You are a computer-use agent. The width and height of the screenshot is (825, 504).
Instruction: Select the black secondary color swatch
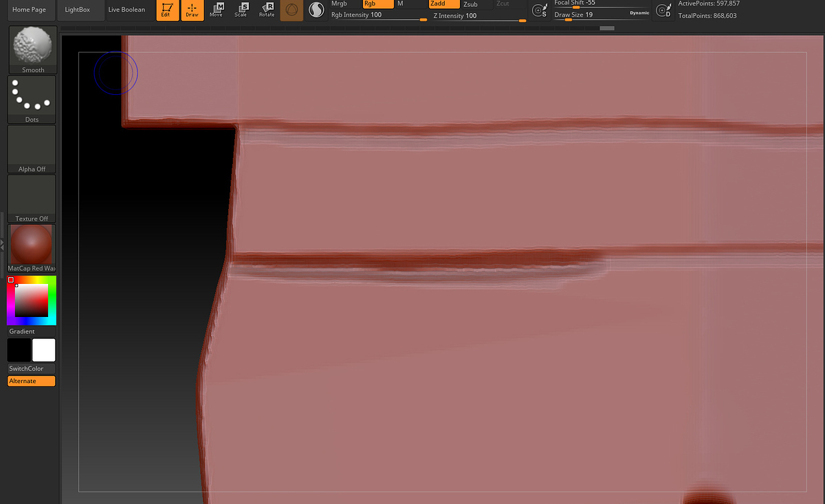pos(19,350)
